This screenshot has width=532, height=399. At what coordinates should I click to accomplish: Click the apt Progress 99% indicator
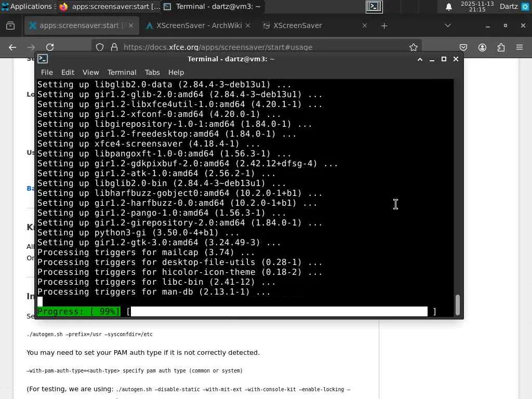tap(79, 312)
